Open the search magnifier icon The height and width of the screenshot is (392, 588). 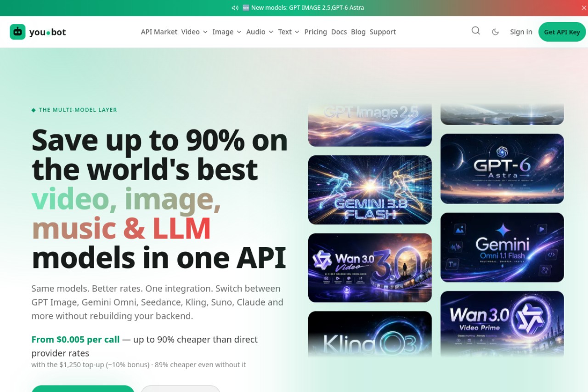[x=475, y=31]
